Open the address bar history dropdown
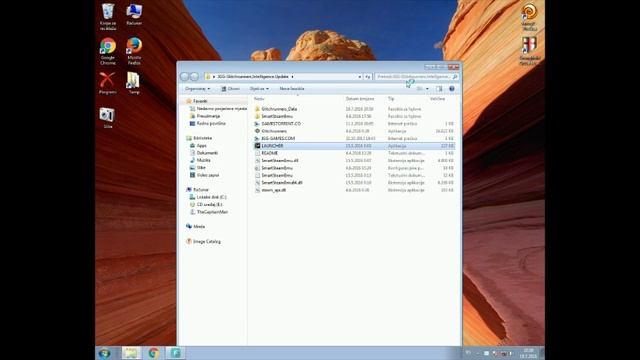Screen dimensions: 640x360 click(x=360, y=76)
